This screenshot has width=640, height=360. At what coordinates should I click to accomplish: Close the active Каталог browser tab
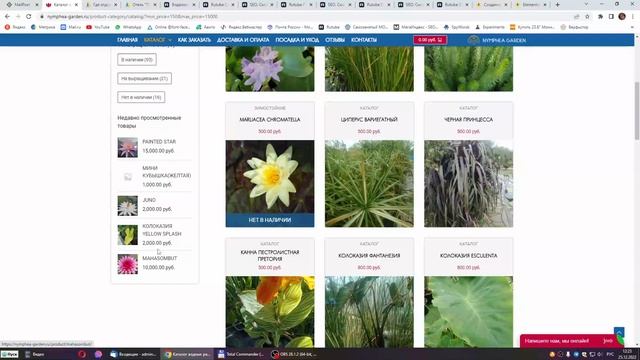(x=76, y=4)
